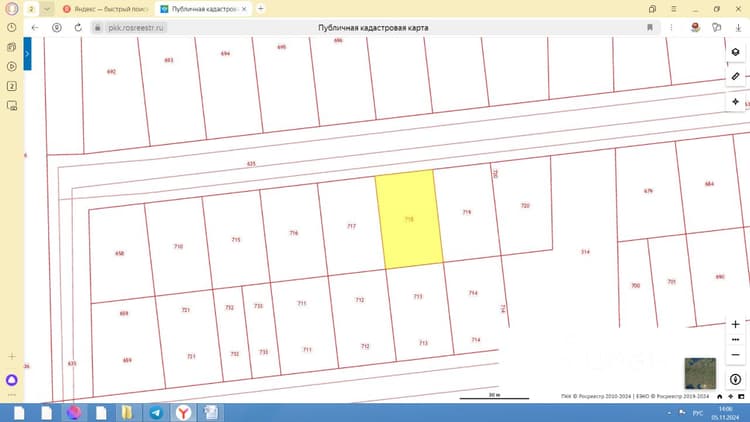750x422 pixels.
Task: Click parcel labeled 720
Action: 525,205
